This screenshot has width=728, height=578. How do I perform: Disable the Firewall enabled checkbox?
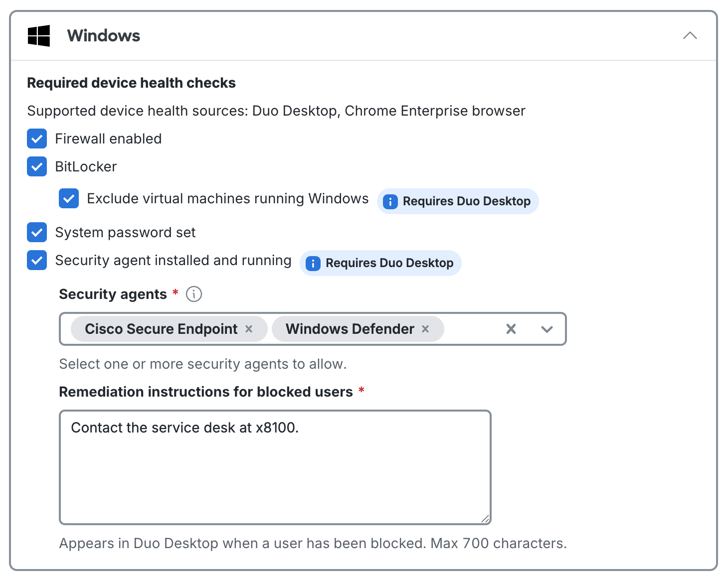tap(36, 139)
